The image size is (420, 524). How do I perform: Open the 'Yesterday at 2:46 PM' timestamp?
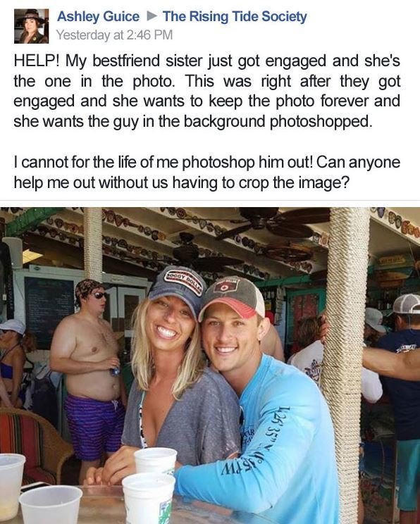[x=114, y=35]
